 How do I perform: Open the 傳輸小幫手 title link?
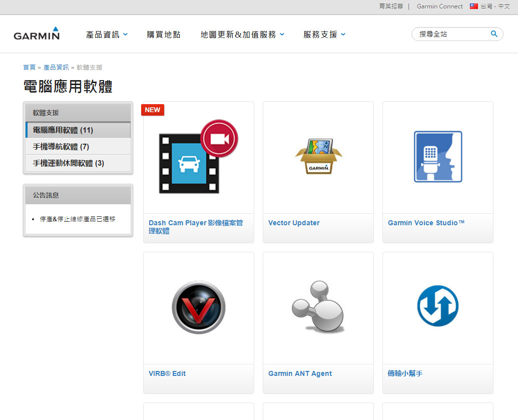[x=405, y=373]
